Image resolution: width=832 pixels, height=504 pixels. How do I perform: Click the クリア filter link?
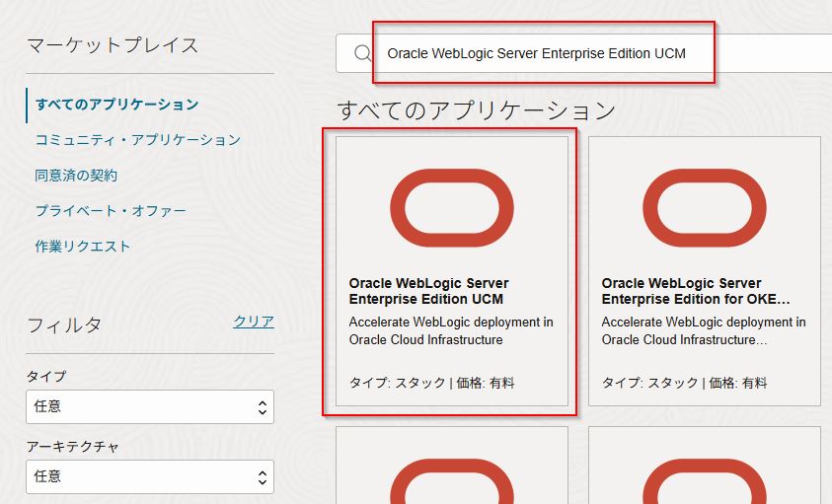point(254,322)
